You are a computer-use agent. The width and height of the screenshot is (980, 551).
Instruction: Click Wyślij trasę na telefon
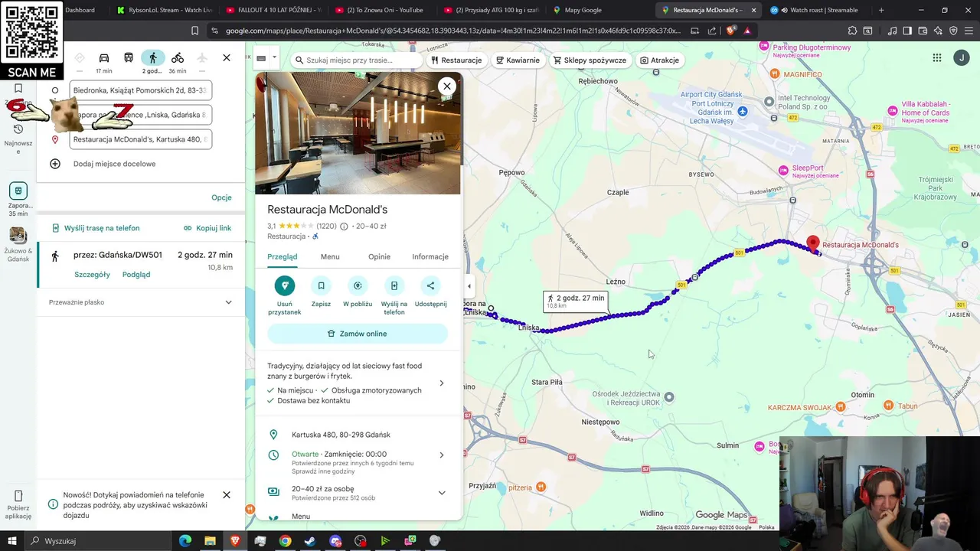(x=96, y=228)
